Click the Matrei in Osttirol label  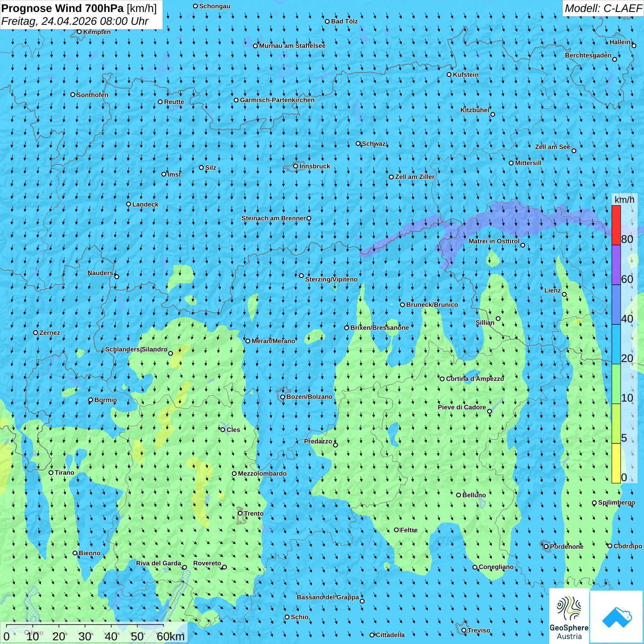point(494,241)
